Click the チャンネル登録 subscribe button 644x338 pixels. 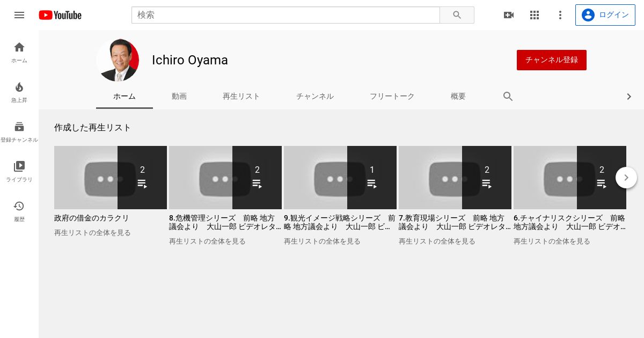[552, 60]
